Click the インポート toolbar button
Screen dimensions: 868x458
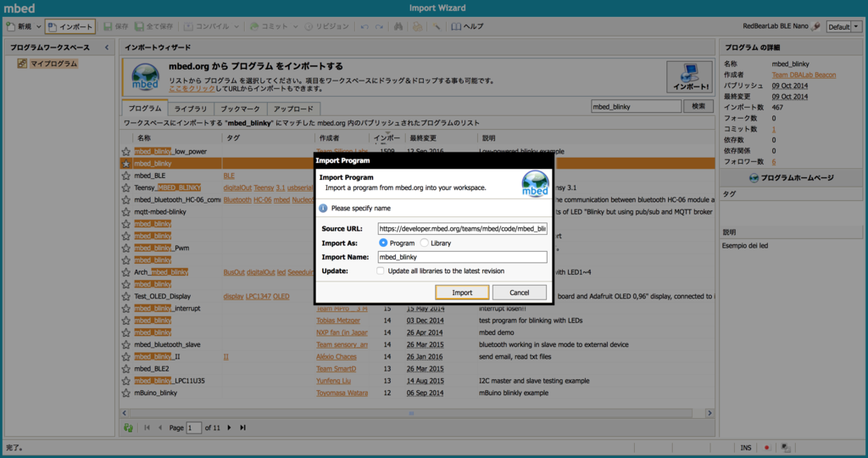[x=70, y=26]
